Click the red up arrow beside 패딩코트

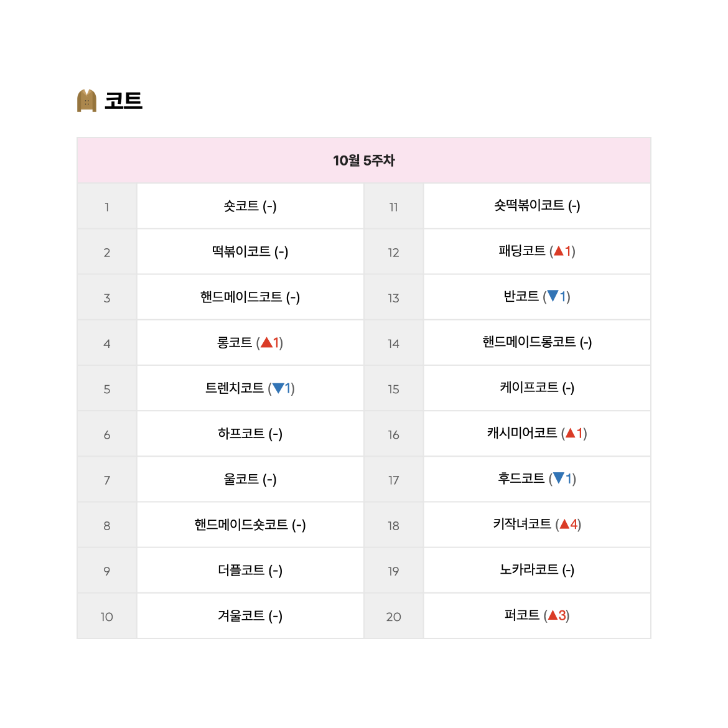(x=559, y=251)
